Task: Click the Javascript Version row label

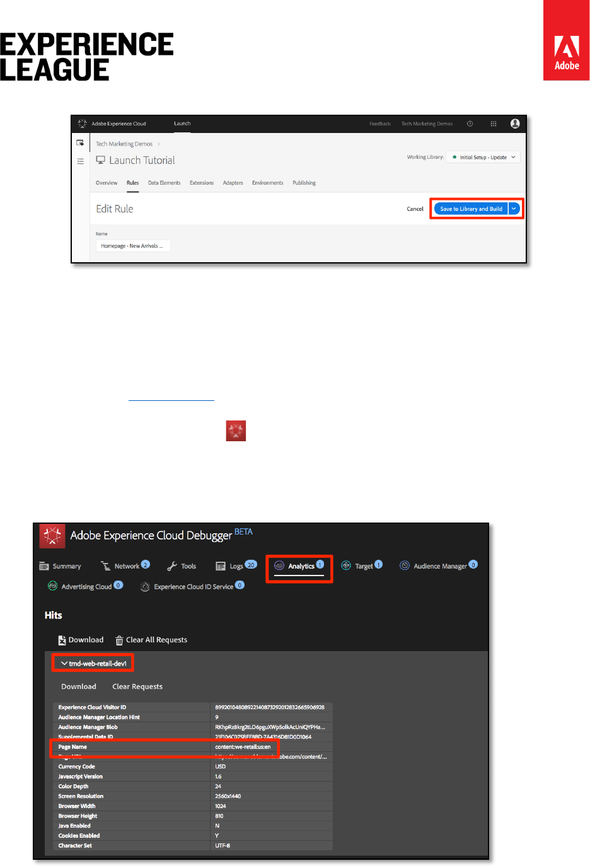Action: click(80, 777)
